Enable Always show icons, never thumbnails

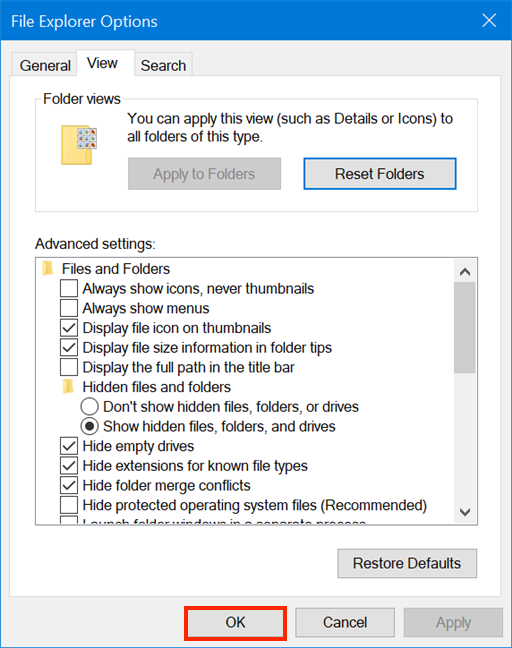point(69,288)
